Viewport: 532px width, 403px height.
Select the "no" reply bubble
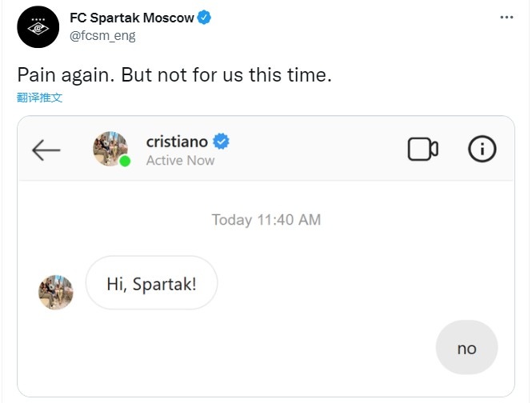click(466, 348)
